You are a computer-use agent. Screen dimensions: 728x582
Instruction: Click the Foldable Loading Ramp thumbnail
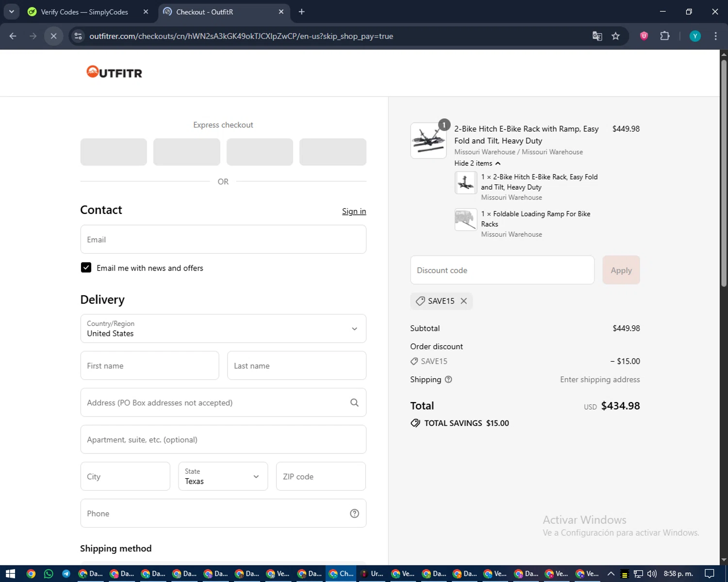click(465, 220)
